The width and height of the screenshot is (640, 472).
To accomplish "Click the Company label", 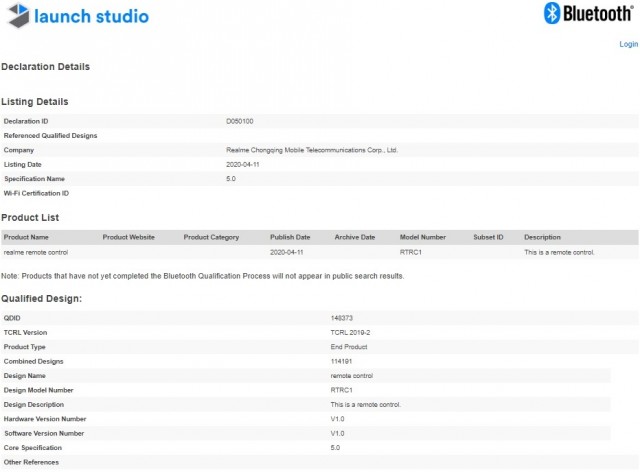I will tap(19, 150).
